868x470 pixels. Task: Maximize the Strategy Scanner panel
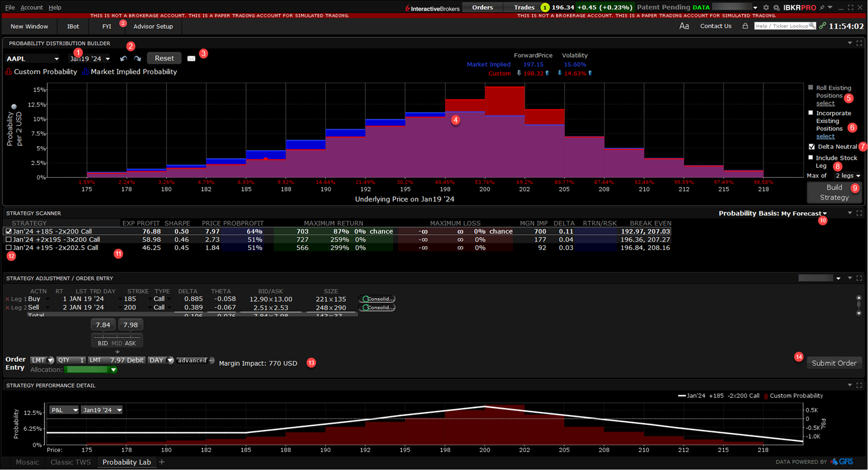click(859, 213)
